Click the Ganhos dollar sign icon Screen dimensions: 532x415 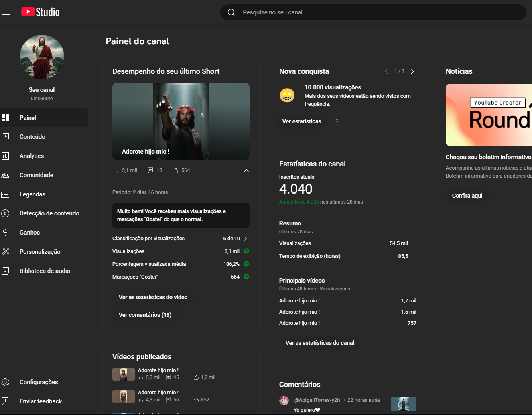coord(5,233)
